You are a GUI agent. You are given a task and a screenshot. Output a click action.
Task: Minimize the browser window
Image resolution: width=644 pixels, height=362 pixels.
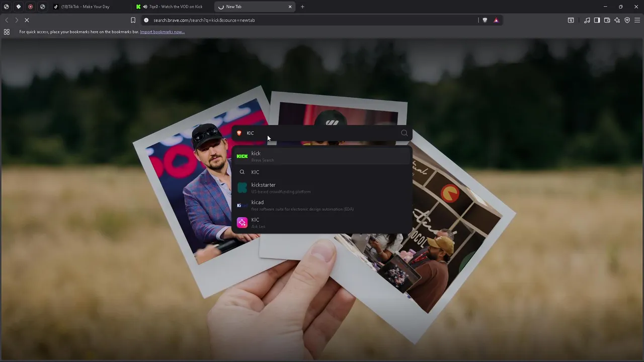coord(605,7)
